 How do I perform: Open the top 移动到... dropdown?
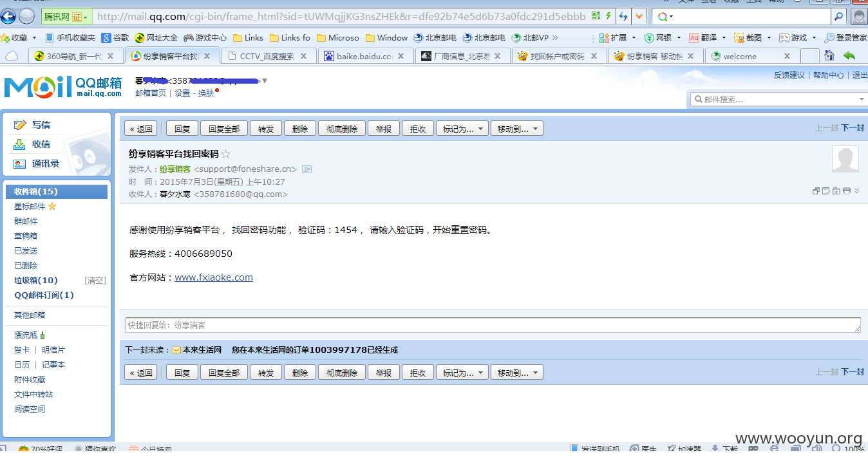tap(516, 129)
